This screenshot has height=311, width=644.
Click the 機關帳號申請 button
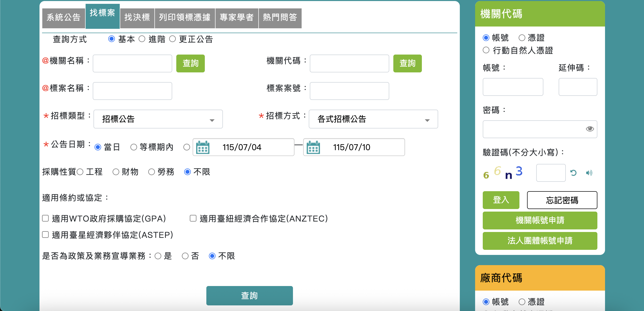coord(540,220)
